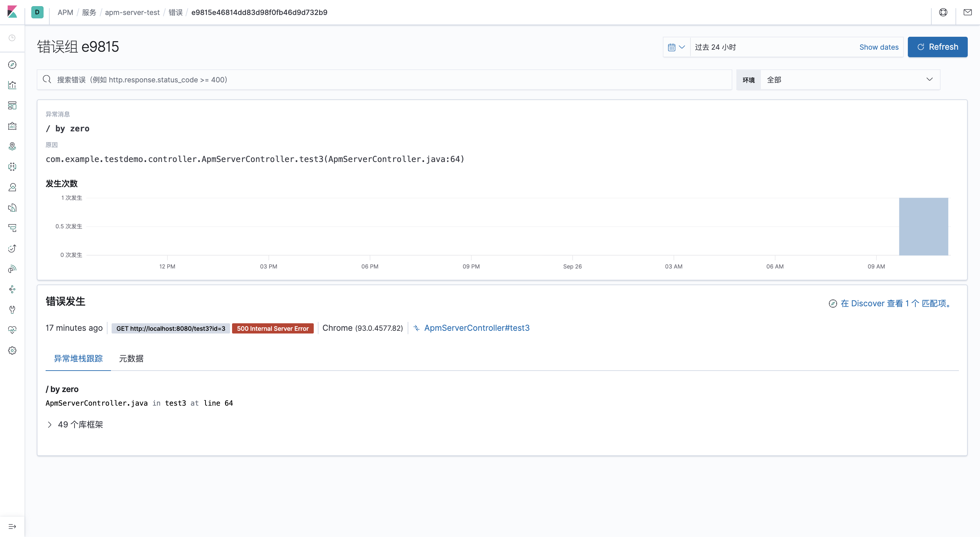Open the Visualize Library sidebar icon
This screenshot has width=980, height=537.
pos(12,85)
